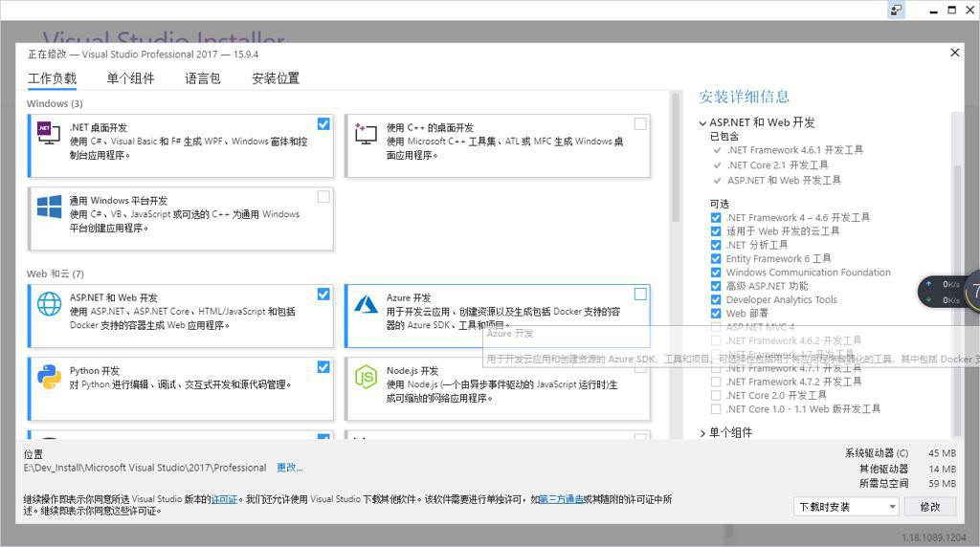Click the 安装详细信息 heading
Image resolution: width=980 pixels, height=547 pixels.
click(745, 97)
